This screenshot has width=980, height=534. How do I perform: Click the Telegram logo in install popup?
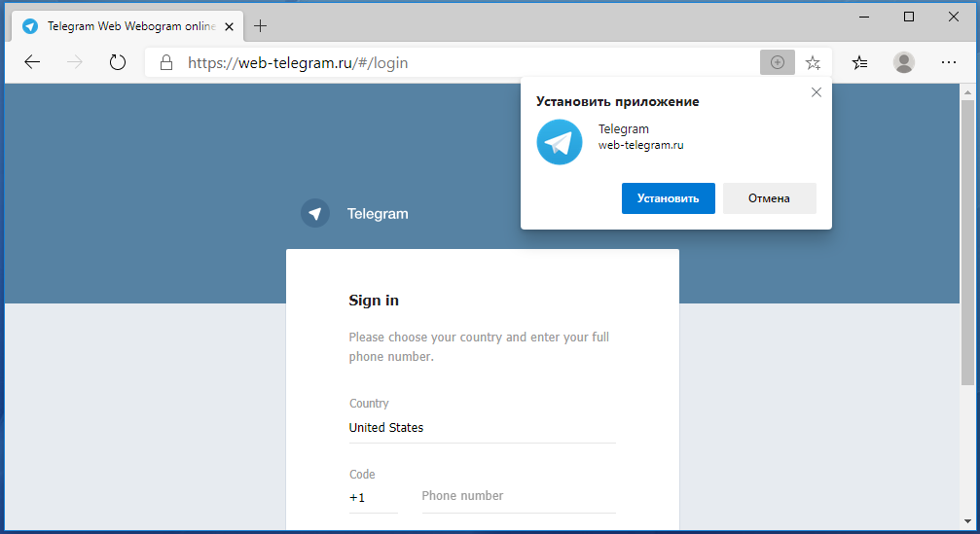(x=560, y=142)
